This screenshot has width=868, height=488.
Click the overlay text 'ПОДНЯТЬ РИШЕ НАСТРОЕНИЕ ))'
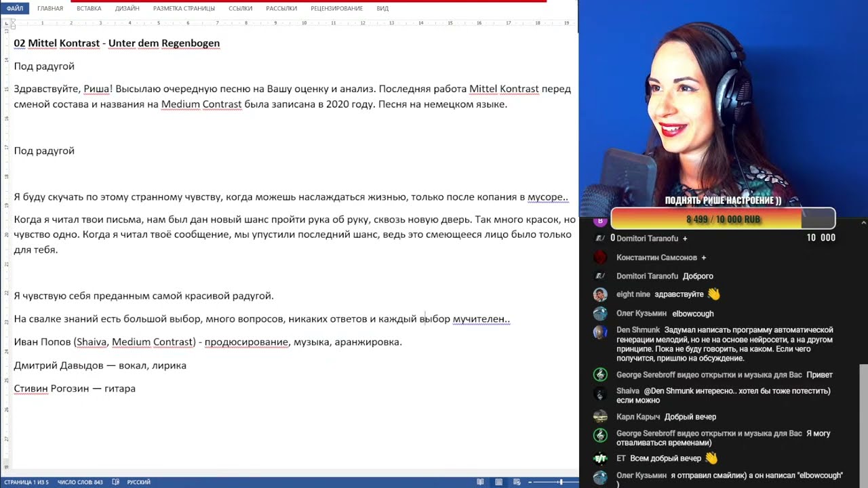click(723, 201)
